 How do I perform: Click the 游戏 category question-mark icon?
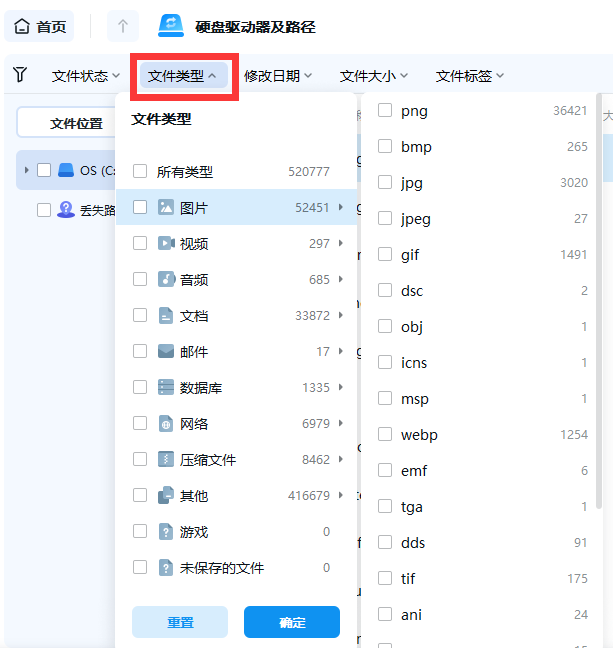pos(166,531)
